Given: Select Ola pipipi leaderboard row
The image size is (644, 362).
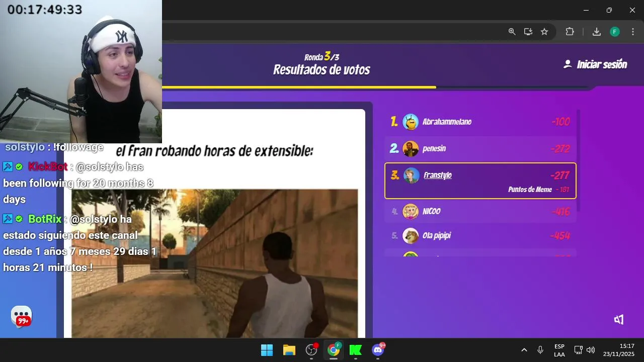Looking at the screenshot, I should (480, 235).
